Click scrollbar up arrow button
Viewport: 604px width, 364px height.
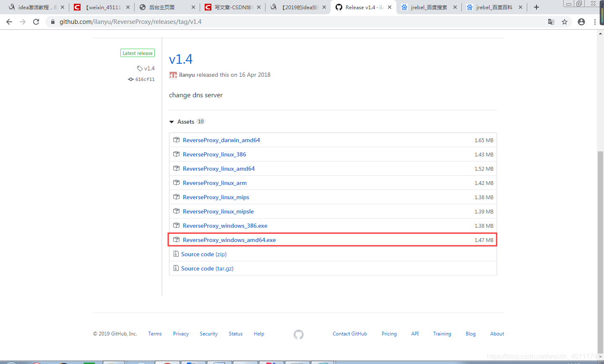pos(600,34)
